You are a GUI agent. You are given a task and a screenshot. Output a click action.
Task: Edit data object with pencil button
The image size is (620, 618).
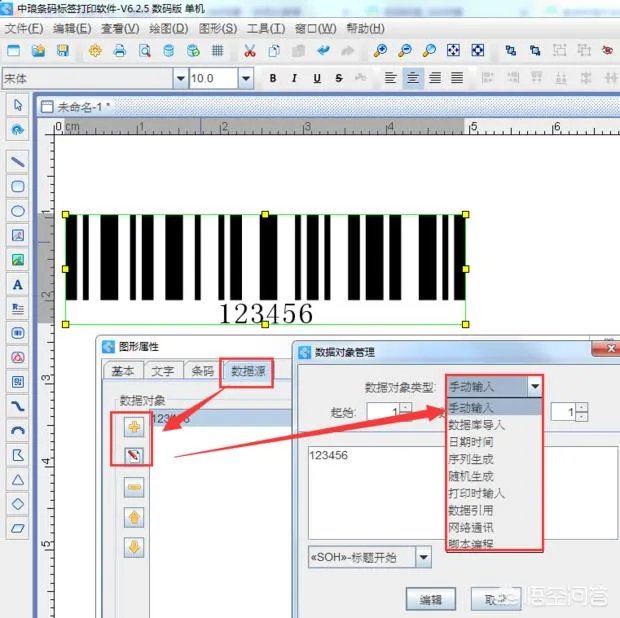(134, 455)
